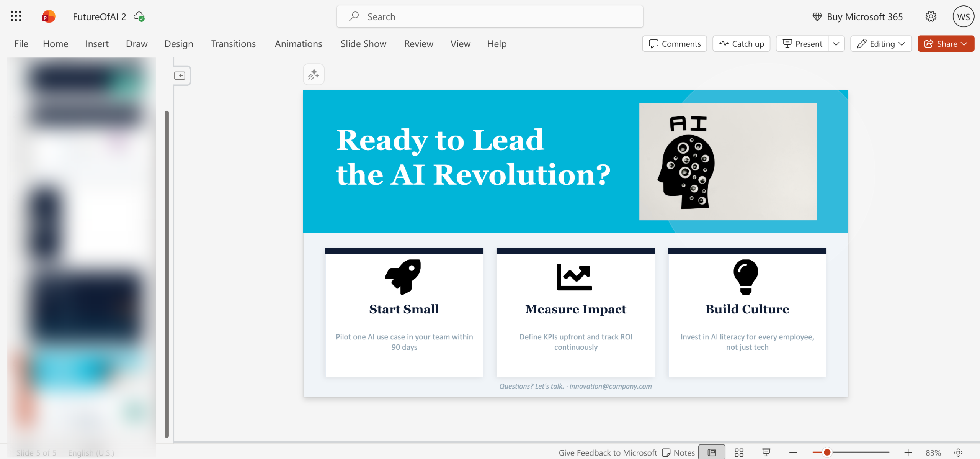Expand the Present options dropdown arrow
This screenshot has height=459, width=980.
pyautogui.click(x=836, y=44)
